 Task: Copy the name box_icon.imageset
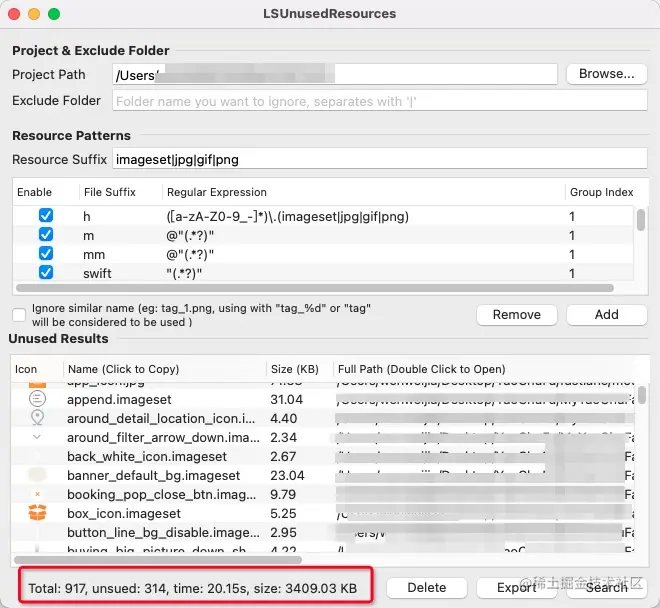point(124,513)
